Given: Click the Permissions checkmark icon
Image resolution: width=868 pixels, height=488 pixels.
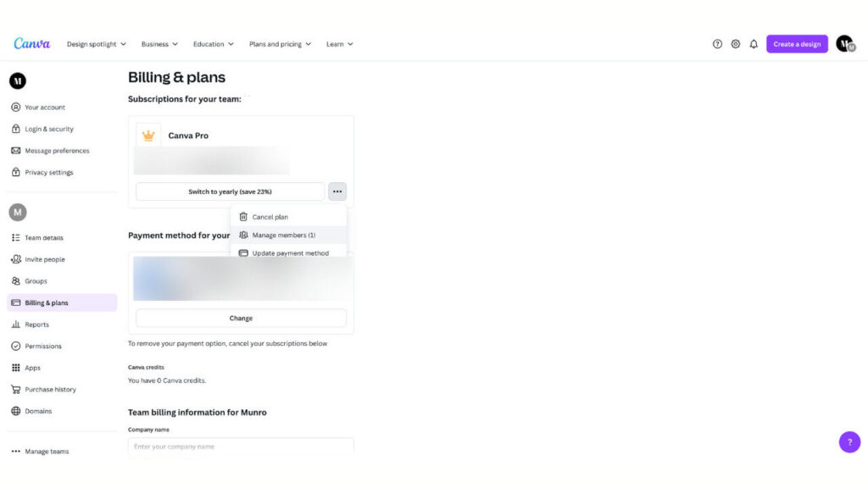Looking at the screenshot, I should pos(16,346).
